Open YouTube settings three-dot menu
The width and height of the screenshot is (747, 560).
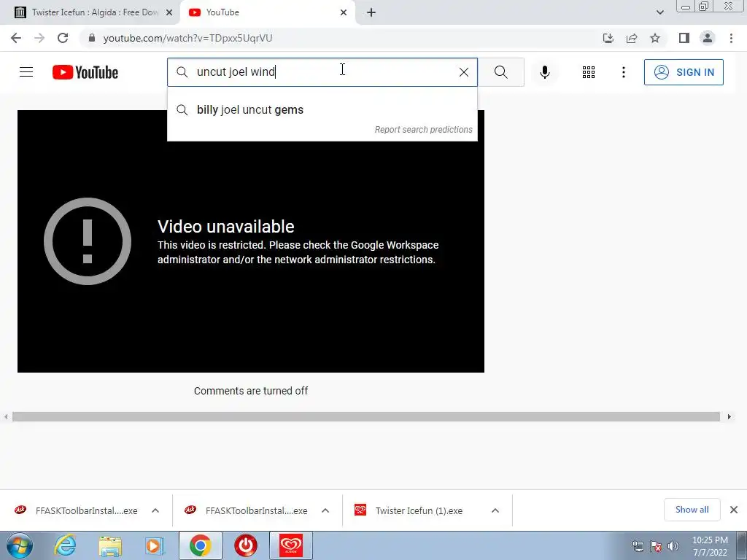(623, 72)
